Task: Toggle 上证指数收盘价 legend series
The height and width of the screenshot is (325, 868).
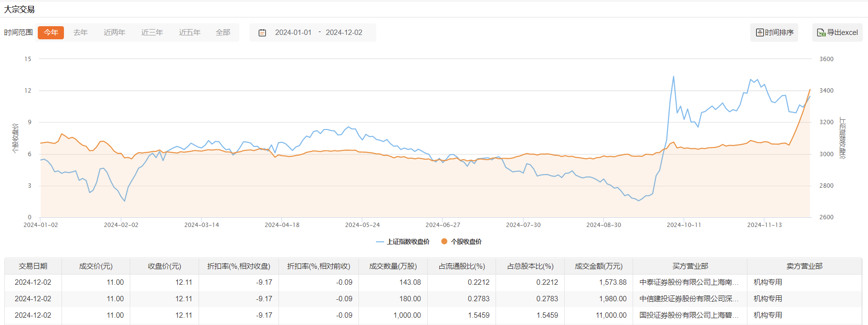Action: pos(403,242)
